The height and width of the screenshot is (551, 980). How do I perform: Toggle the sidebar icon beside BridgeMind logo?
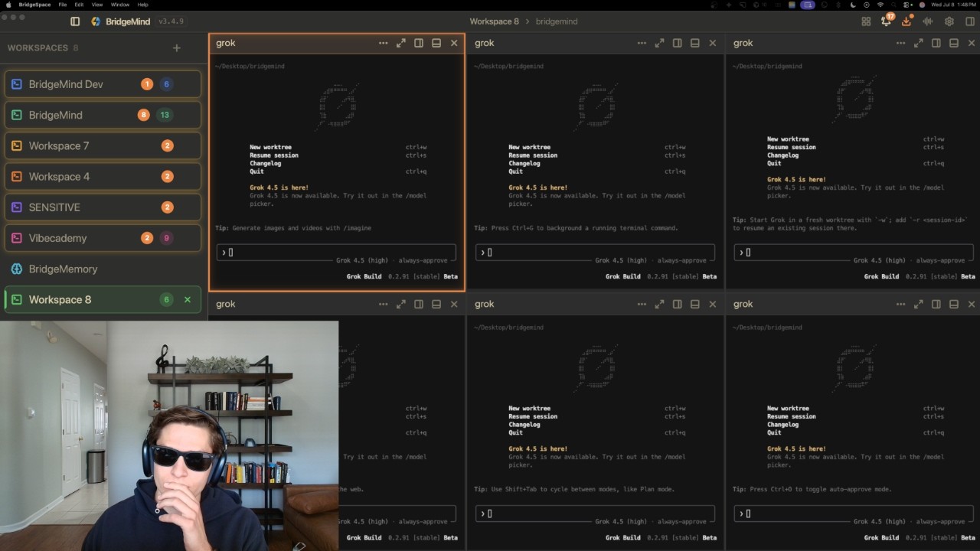[75, 21]
